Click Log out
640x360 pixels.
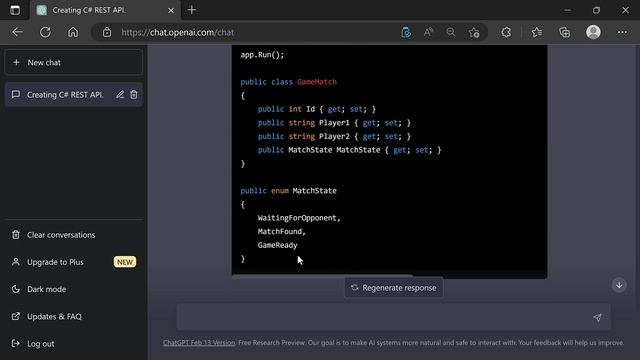(73, 344)
